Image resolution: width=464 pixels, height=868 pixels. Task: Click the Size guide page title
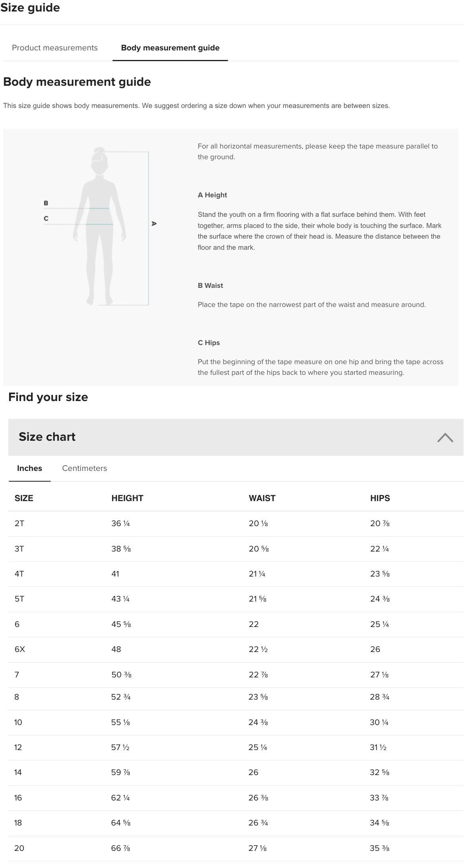pos(30,7)
